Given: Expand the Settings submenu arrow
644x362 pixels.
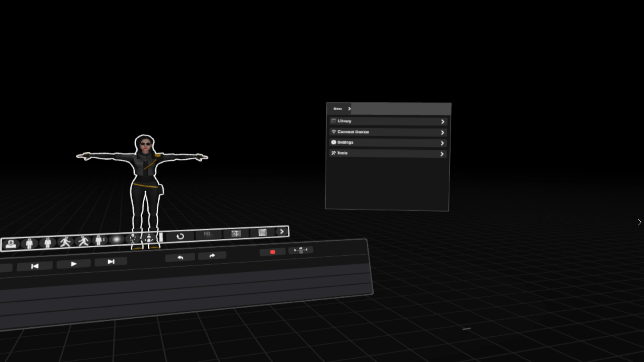Looking at the screenshot, I should 442,143.
